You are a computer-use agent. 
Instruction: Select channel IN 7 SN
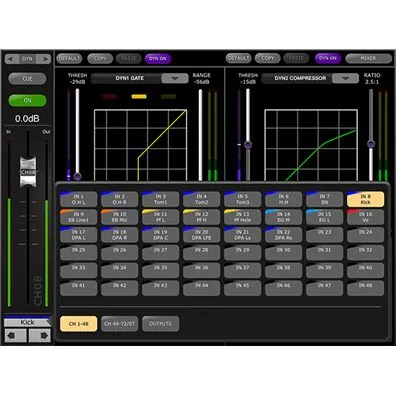click(x=324, y=199)
